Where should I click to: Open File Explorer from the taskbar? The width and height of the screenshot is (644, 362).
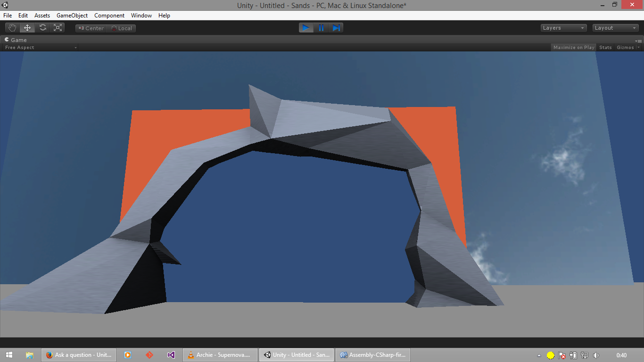click(29, 355)
